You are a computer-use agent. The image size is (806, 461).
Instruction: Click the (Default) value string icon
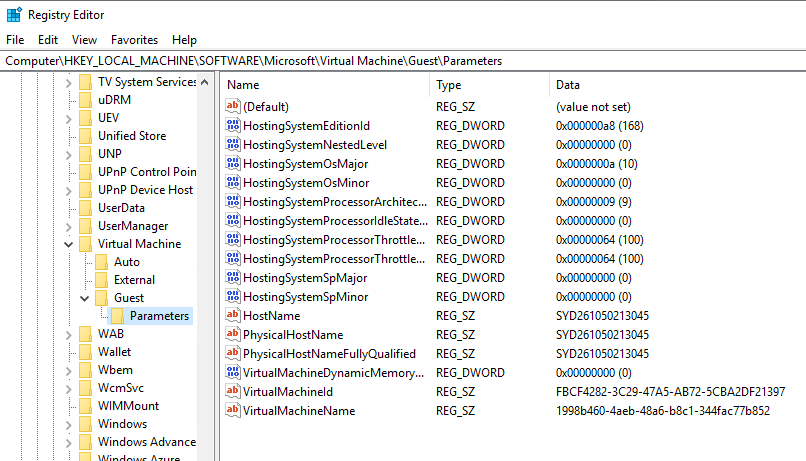(233, 107)
